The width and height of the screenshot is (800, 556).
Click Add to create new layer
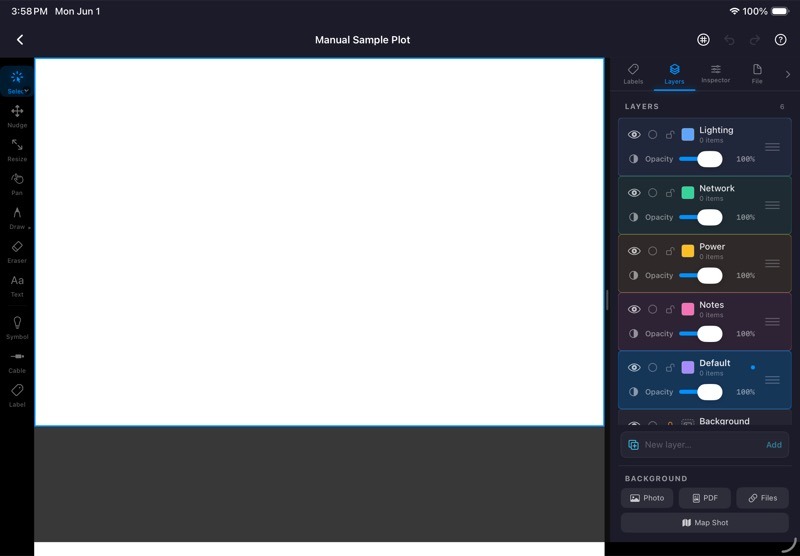pyautogui.click(x=773, y=445)
